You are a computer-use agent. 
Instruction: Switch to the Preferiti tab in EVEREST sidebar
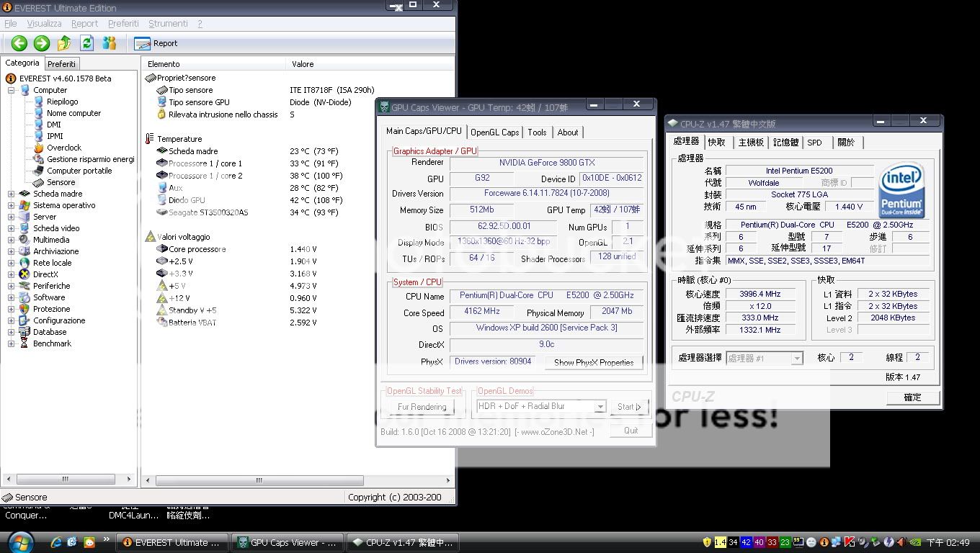pyautogui.click(x=62, y=64)
